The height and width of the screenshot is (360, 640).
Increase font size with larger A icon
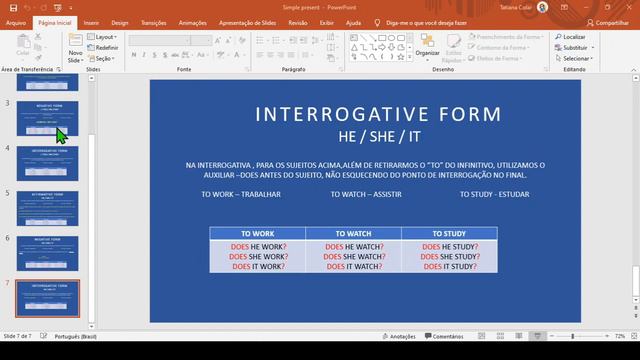[218, 40]
